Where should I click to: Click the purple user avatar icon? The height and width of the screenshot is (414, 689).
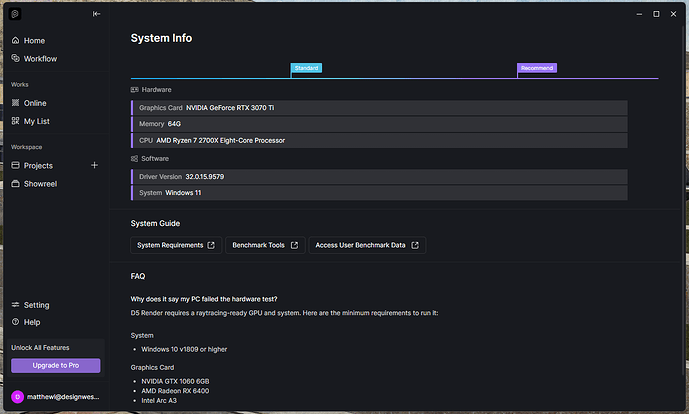coord(18,397)
